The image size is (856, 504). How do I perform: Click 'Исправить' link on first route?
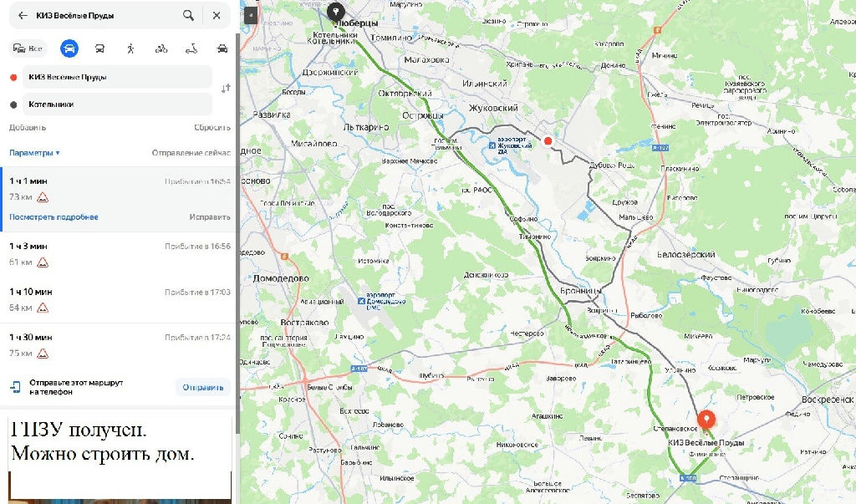(210, 216)
